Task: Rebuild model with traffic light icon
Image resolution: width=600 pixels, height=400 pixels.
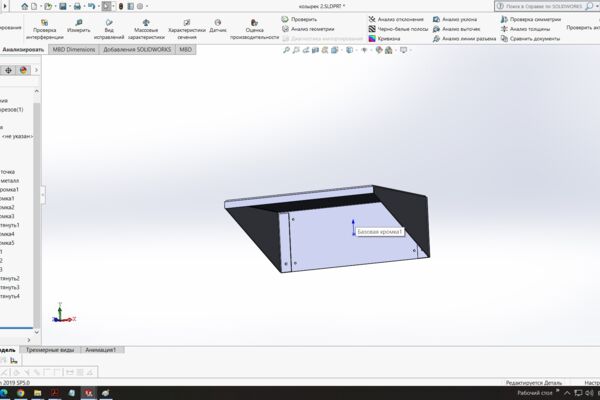Action: [121, 6]
